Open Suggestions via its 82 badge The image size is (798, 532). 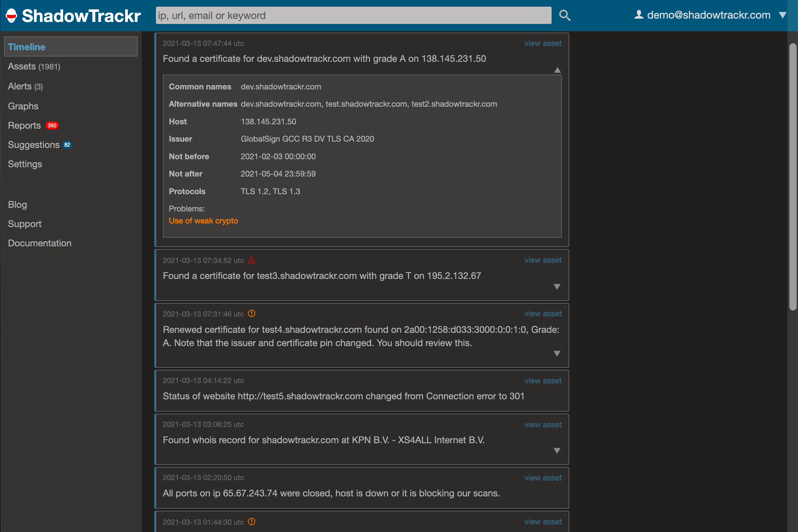click(67, 145)
